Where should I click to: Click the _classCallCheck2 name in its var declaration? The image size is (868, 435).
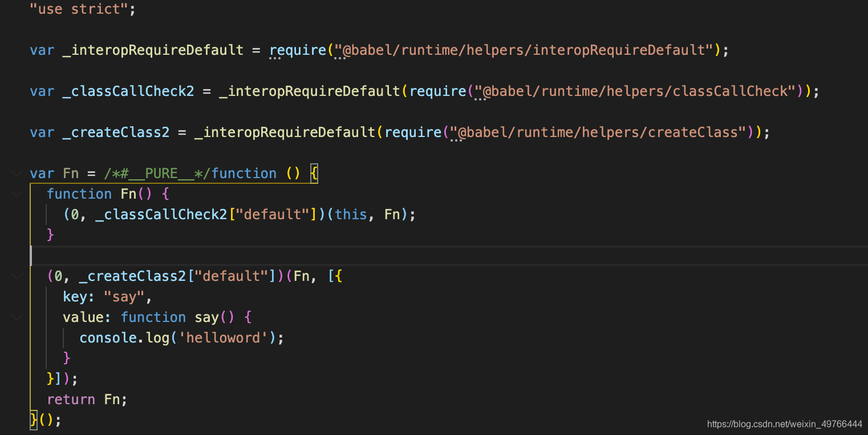tap(128, 91)
